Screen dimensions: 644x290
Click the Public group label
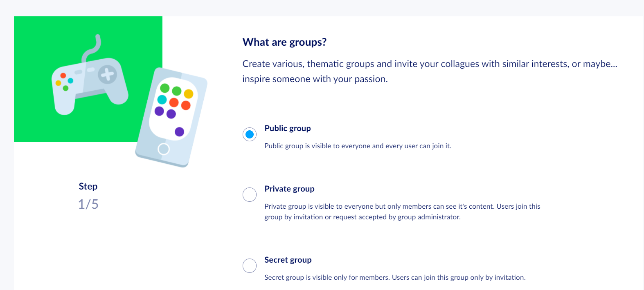(288, 128)
